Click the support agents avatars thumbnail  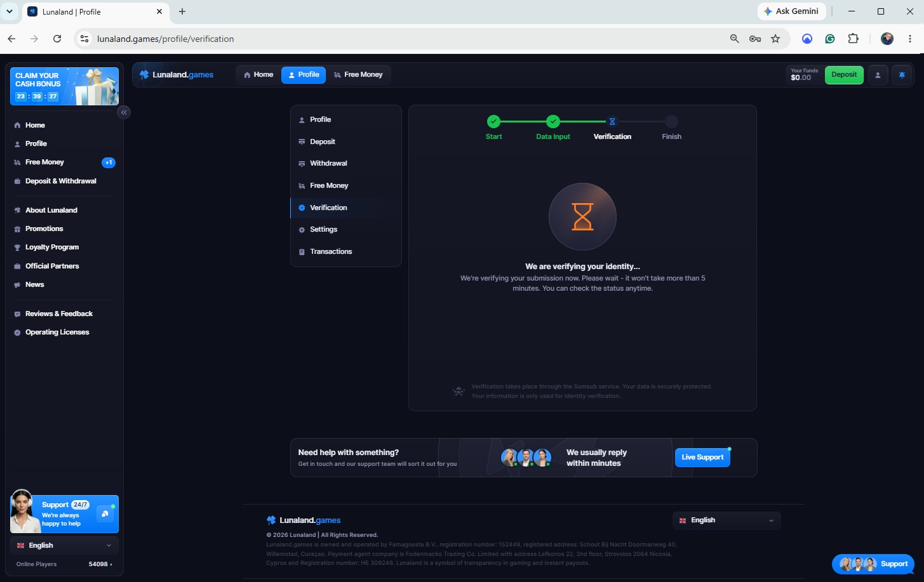(526, 458)
